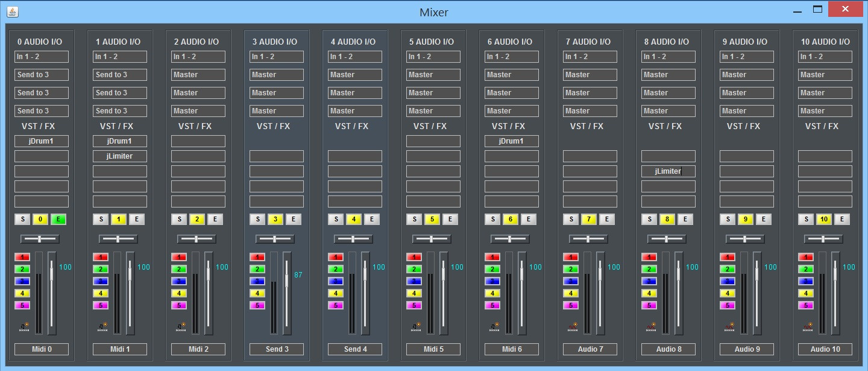The image size is (868, 371).
Task: Open the In 1 - 2 input selector on channel 10
Action: pos(825,57)
